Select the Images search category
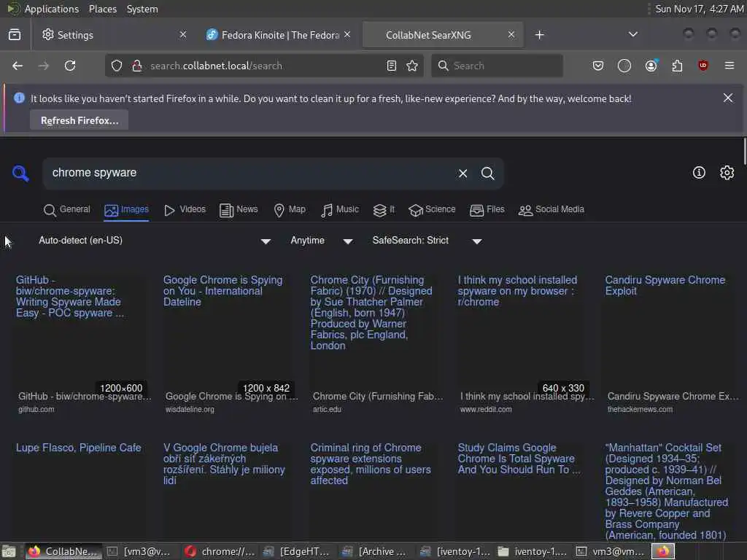The width and height of the screenshot is (747, 560). coord(127,209)
